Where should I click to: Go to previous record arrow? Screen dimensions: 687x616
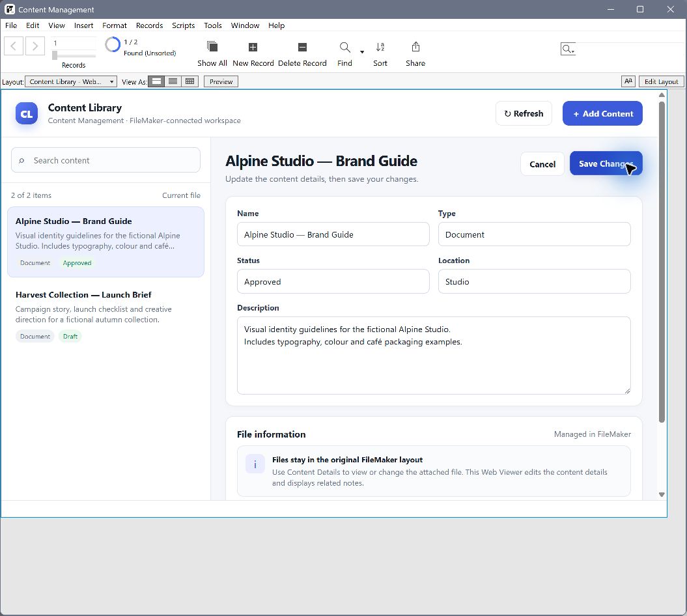[14, 46]
